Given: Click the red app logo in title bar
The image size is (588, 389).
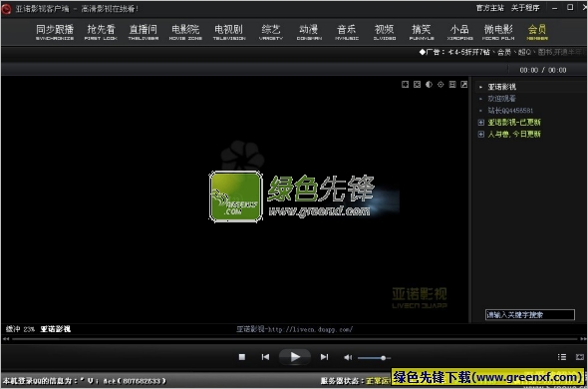Looking at the screenshot, I should (x=6, y=8).
